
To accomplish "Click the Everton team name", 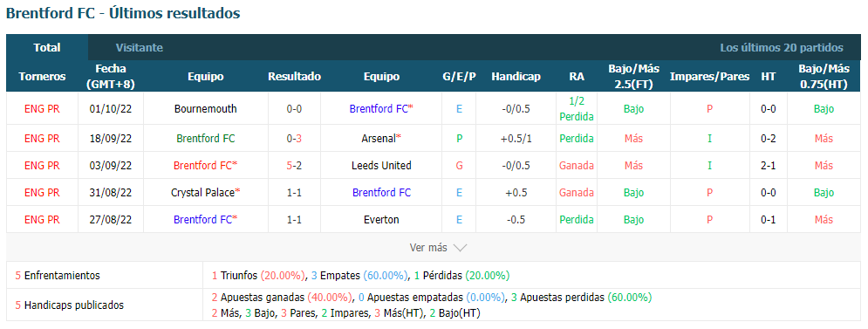I will [381, 220].
